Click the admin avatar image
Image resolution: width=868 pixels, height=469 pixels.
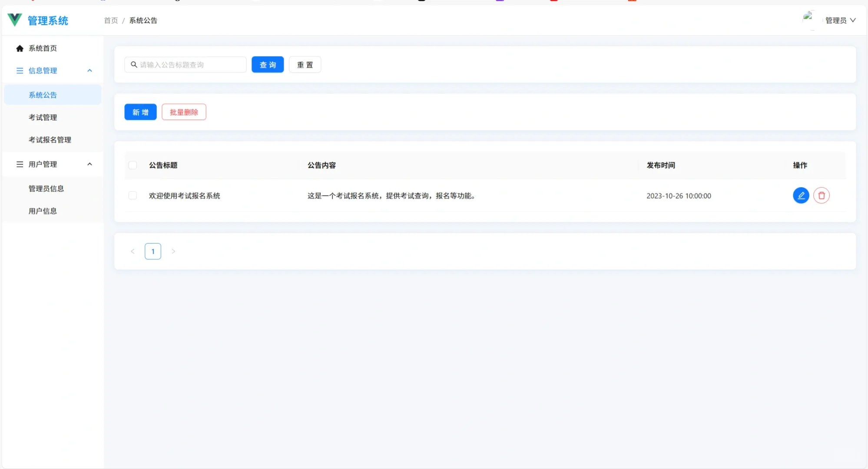[x=808, y=17]
